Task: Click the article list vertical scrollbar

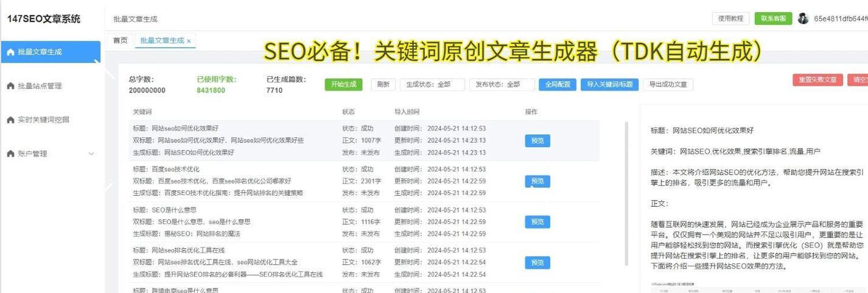Action: click(627, 193)
